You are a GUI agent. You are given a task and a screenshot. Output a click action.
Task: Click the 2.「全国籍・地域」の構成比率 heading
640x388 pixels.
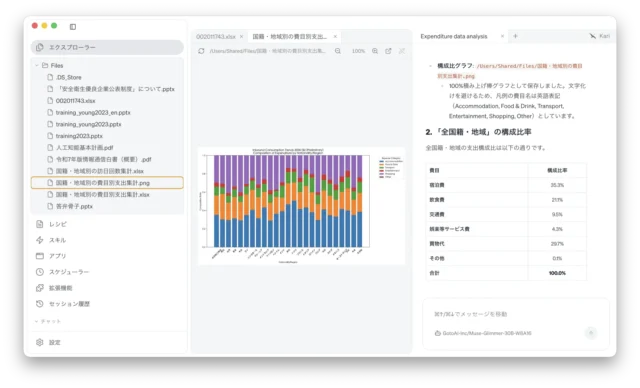[478, 132]
